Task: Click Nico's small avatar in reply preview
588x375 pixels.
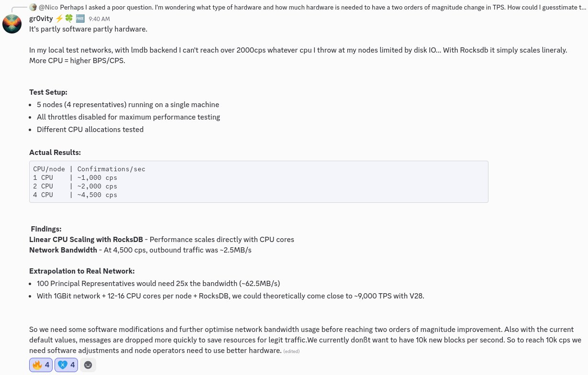Action: pyautogui.click(x=33, y=7)
